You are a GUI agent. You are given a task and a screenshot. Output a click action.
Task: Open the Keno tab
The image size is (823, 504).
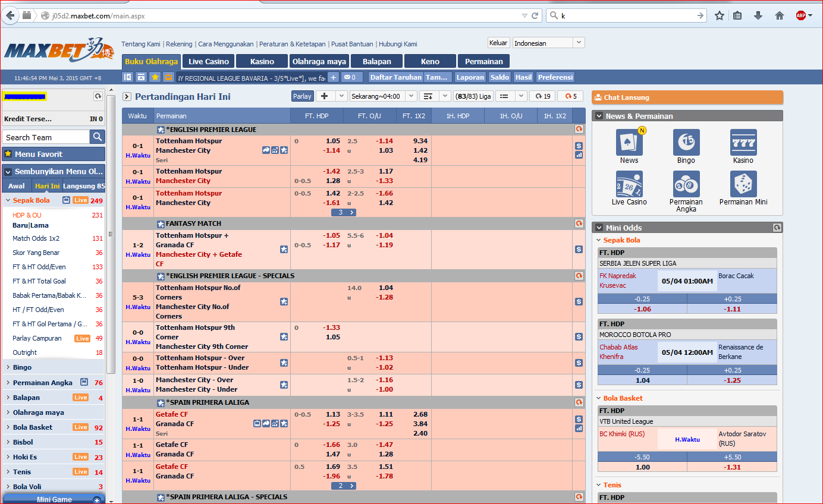point(430,61)
